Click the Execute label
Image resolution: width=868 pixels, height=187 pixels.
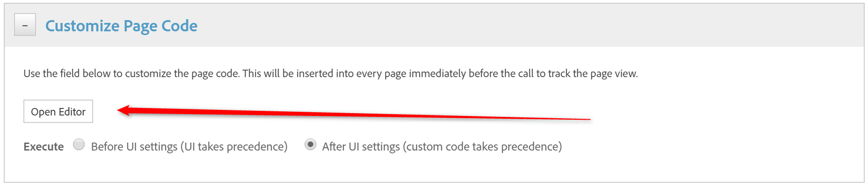pos(44,147)
